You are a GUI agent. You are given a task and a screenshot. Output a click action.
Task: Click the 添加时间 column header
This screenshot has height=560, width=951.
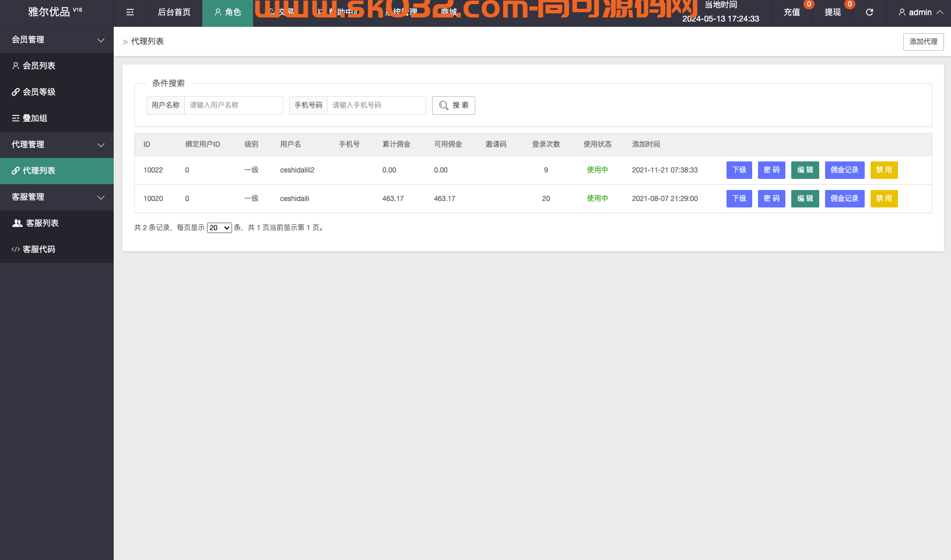pos(646,145)
